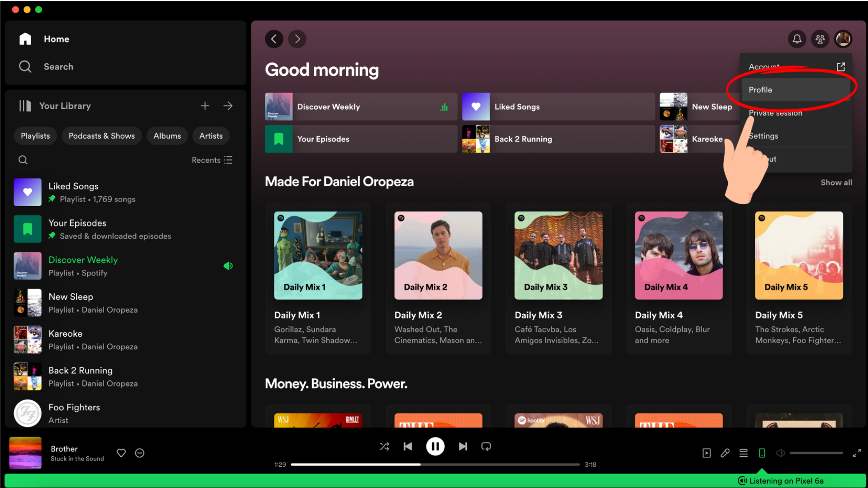Click Show all for Made For section
868x488 pixels.
coord(836,183)
